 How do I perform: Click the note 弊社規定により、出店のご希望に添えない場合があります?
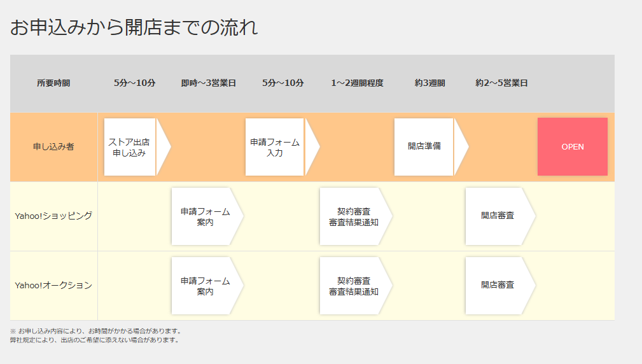[x=95, y=340]
